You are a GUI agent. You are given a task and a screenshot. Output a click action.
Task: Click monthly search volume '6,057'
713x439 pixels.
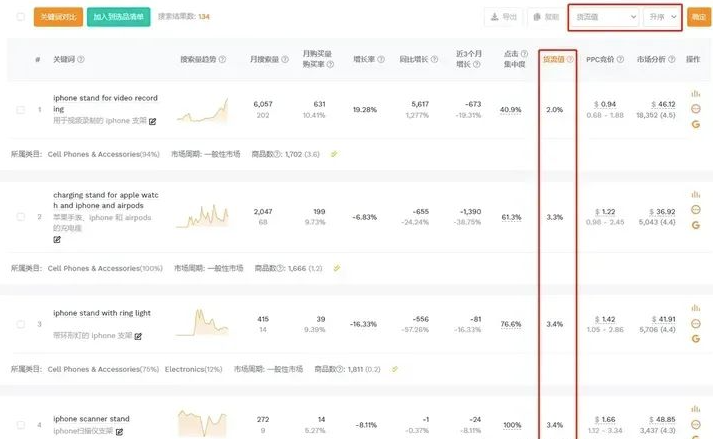coord(263,104)
